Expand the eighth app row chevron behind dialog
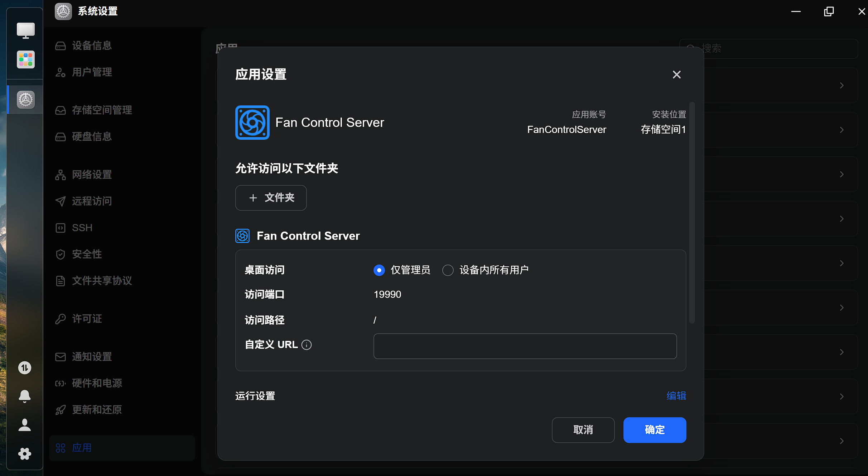This screenshot has width=868, height=476. (842, 396)
